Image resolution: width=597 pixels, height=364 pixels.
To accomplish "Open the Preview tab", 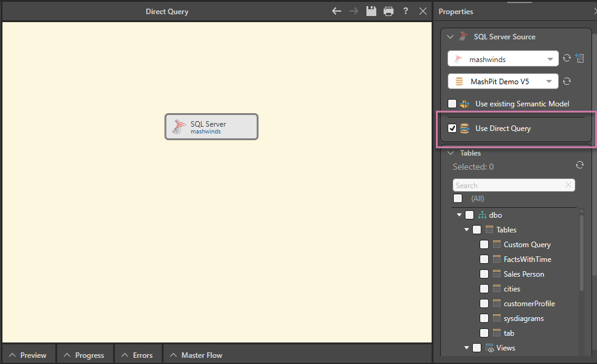I will point(28,355).
